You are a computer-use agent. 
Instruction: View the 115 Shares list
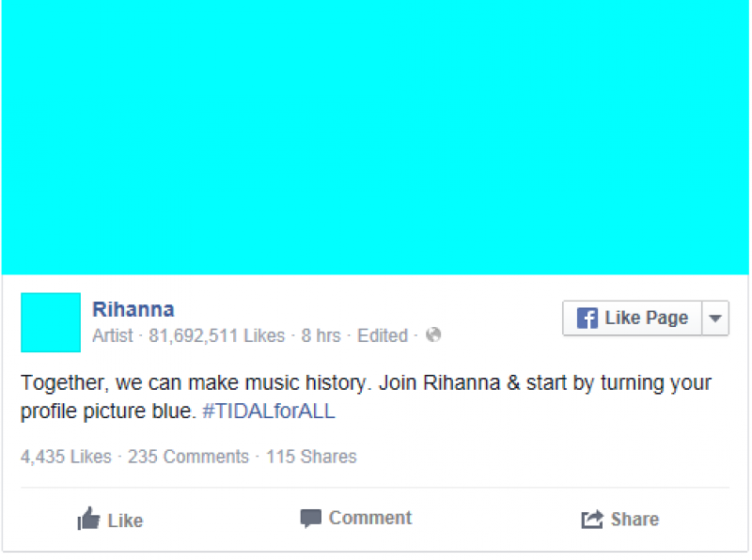pos(311,458)
